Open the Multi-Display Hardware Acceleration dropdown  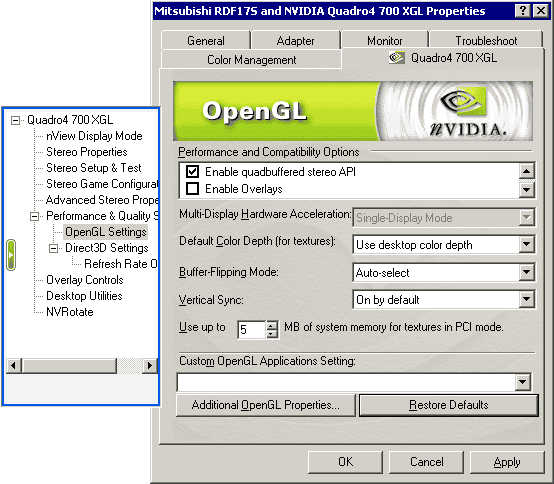pos(526,218)
